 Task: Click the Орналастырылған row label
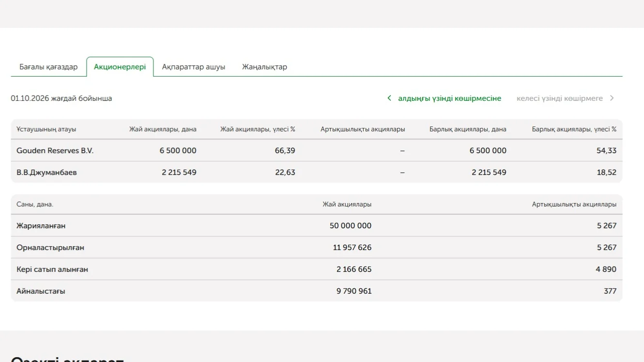coord(50,248)
